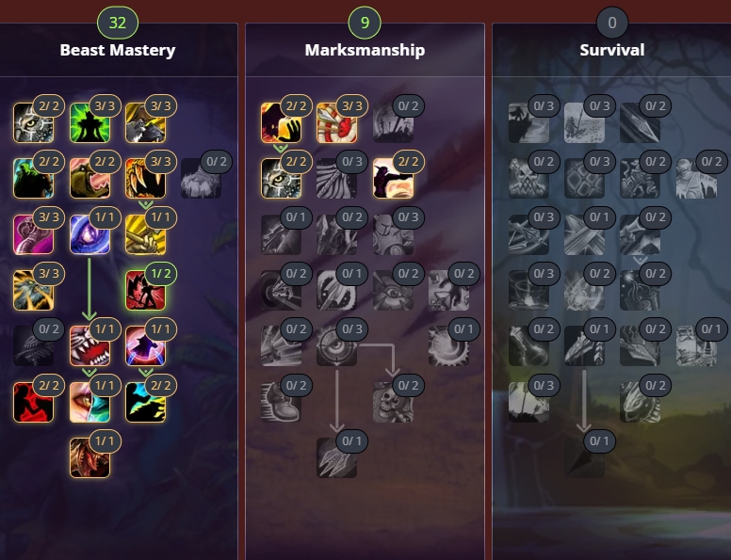Click the bottom 1/1 dragon talent in Beast Mastery
The image size is (731, 560).
[x=89, y=458]
